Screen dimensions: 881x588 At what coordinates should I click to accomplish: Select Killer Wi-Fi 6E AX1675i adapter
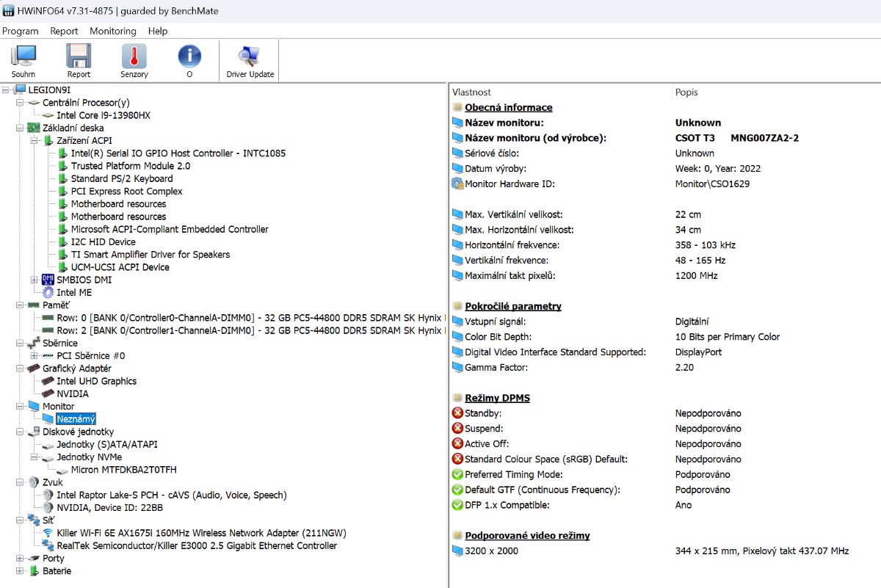pyautogui.click(x=201, y=533)
